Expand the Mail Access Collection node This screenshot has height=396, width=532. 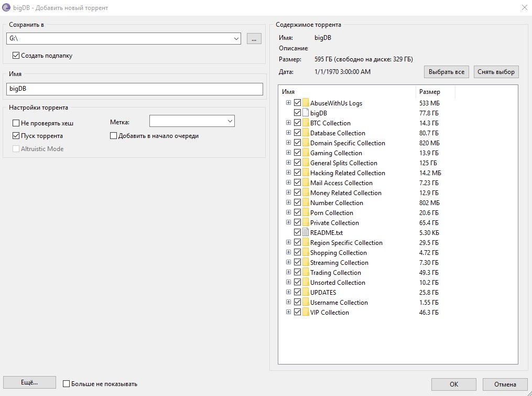(288, 183)
